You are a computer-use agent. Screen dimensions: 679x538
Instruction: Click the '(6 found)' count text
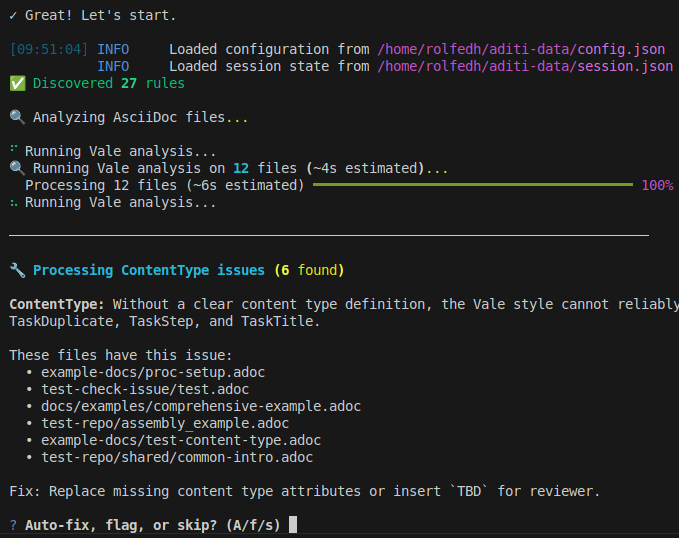[309, 270]
